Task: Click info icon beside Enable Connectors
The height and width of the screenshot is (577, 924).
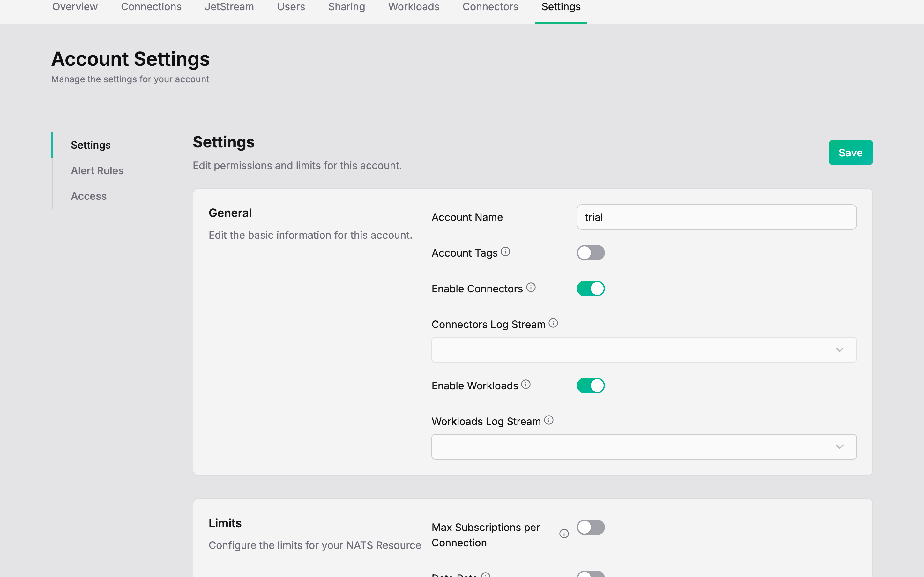Action: click(531, 287)
